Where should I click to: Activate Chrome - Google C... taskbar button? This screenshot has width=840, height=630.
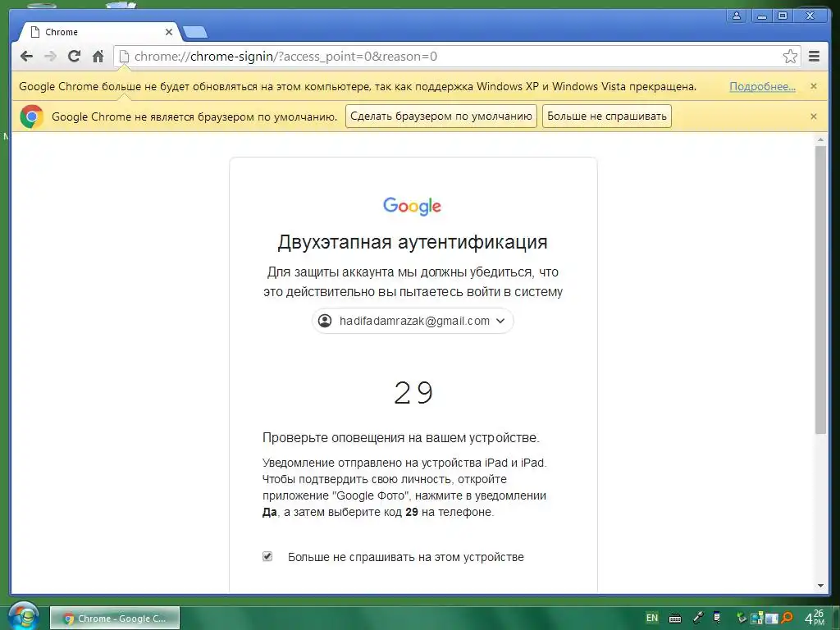pos(115,619)
